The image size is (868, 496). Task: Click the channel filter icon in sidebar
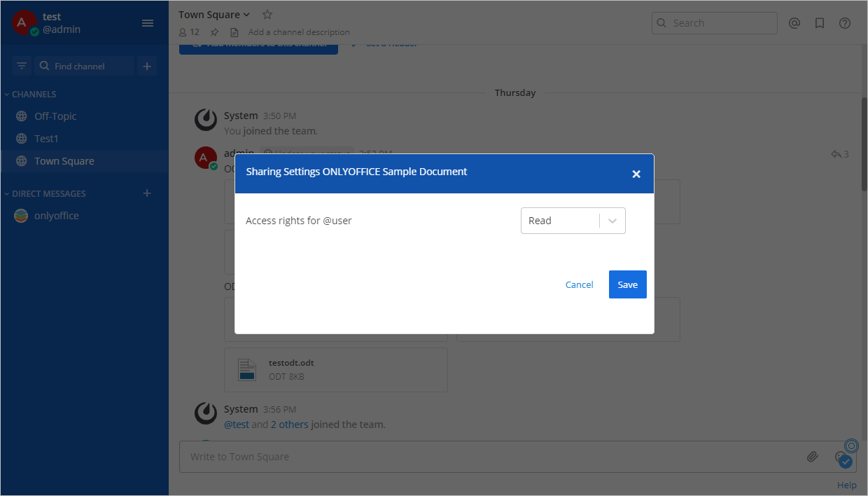[22, 66]
